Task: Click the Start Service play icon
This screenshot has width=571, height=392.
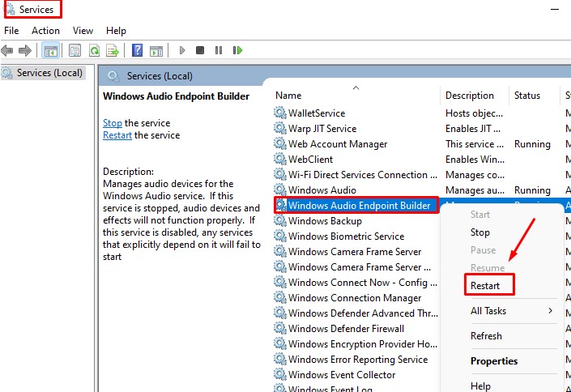Action: [x=182, y=50]
